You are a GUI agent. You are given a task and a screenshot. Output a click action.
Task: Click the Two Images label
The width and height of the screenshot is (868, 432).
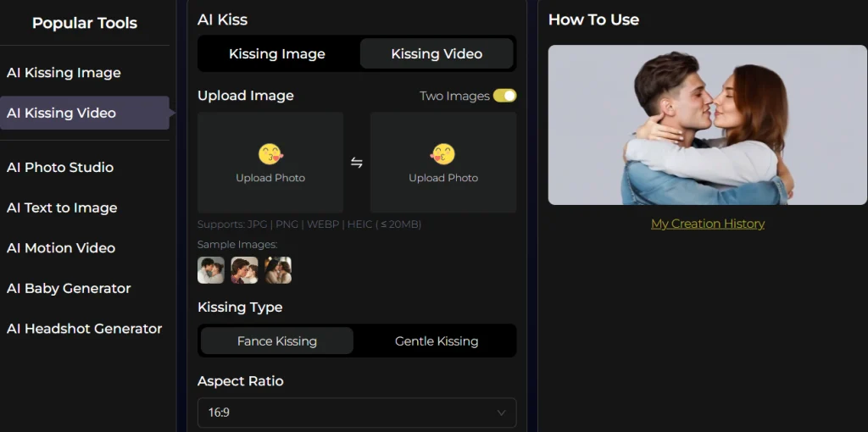point(454,96)
